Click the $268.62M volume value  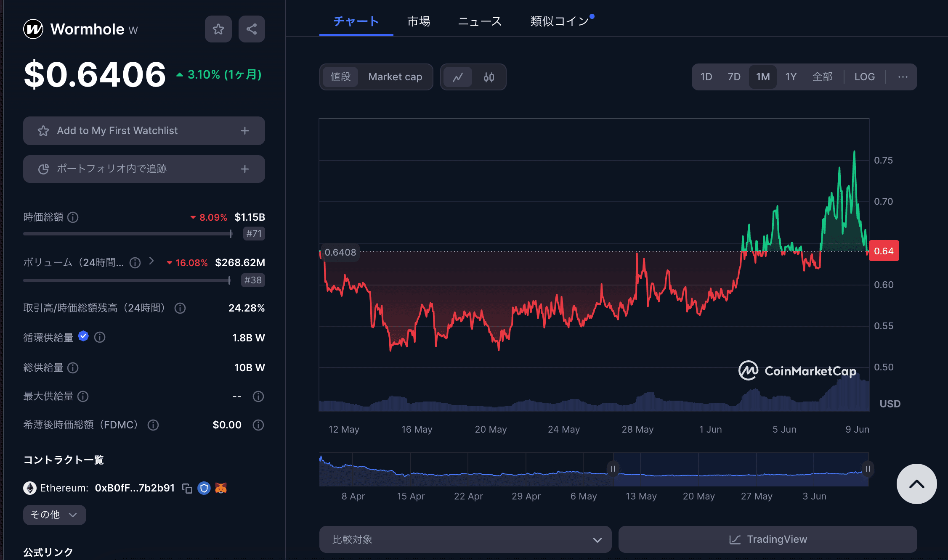[x=240, y=263]
